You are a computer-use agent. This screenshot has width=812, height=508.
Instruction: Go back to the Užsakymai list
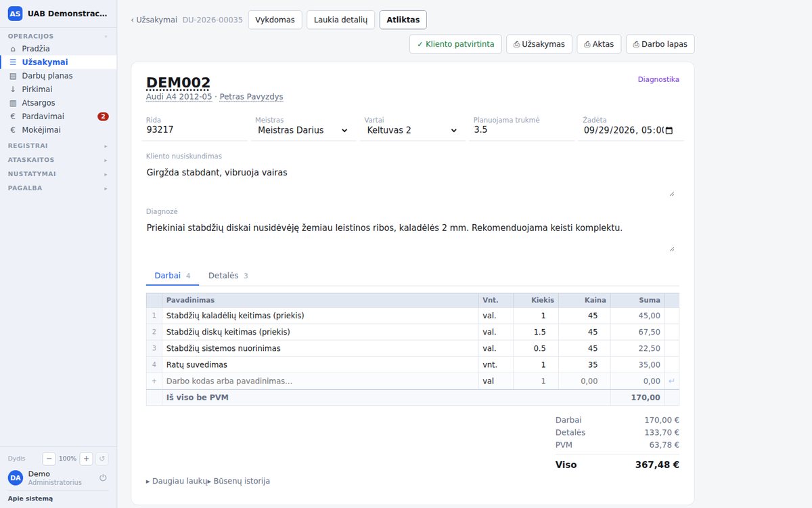[x=154, y=20]
